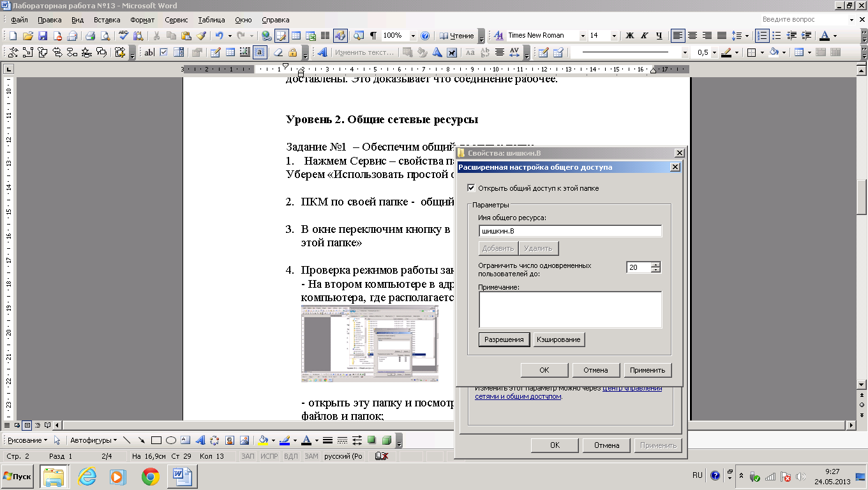Click the checkbox form field icon
Viewport: 868px width, 490px height.
164,52
